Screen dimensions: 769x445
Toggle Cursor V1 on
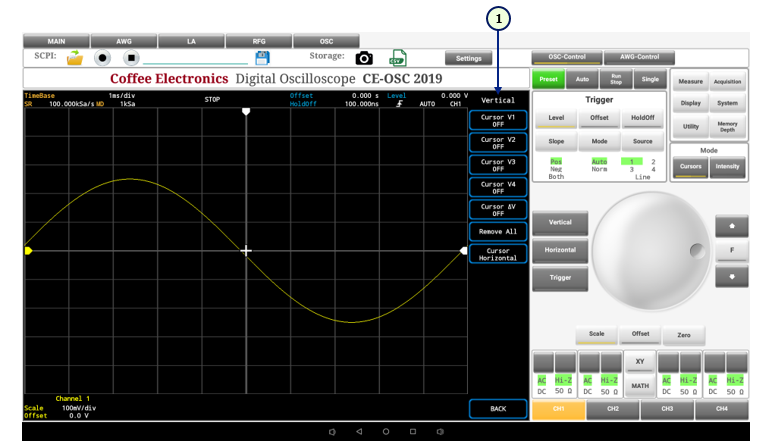click(x=498, y=120)
